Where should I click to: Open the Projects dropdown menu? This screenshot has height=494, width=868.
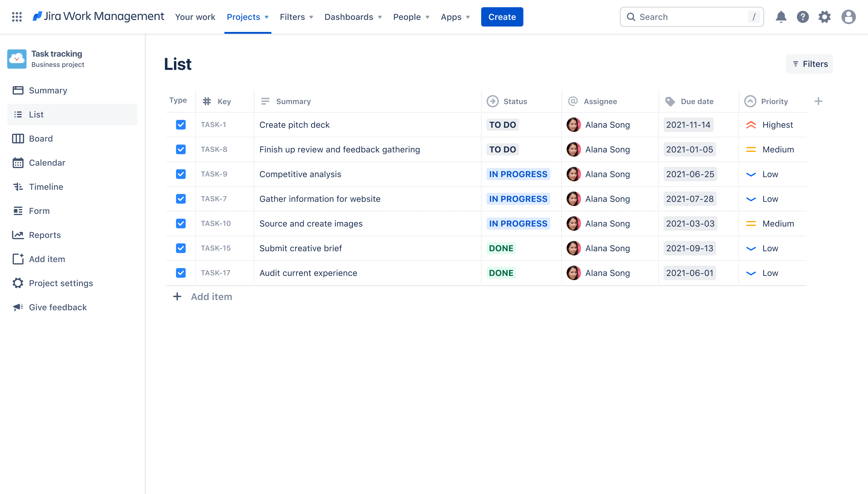(x=247, y=17)
